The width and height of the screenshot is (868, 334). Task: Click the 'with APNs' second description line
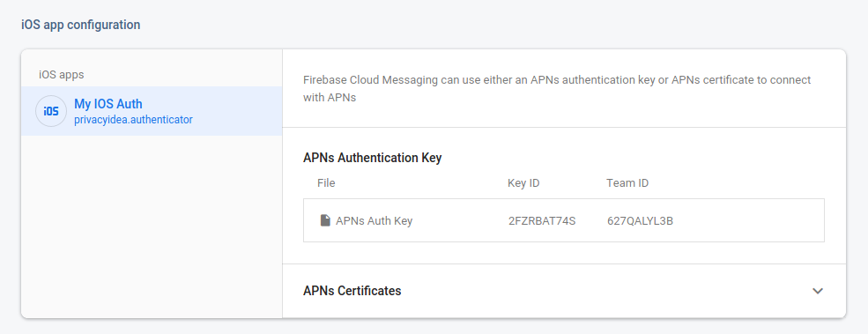[x=330, y=98]
